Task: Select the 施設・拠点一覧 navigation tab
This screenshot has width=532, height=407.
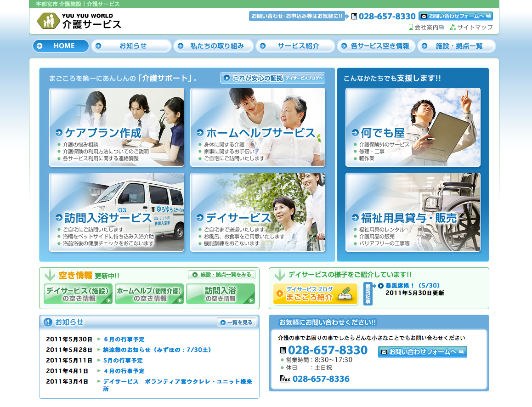Action: point(456,46)
